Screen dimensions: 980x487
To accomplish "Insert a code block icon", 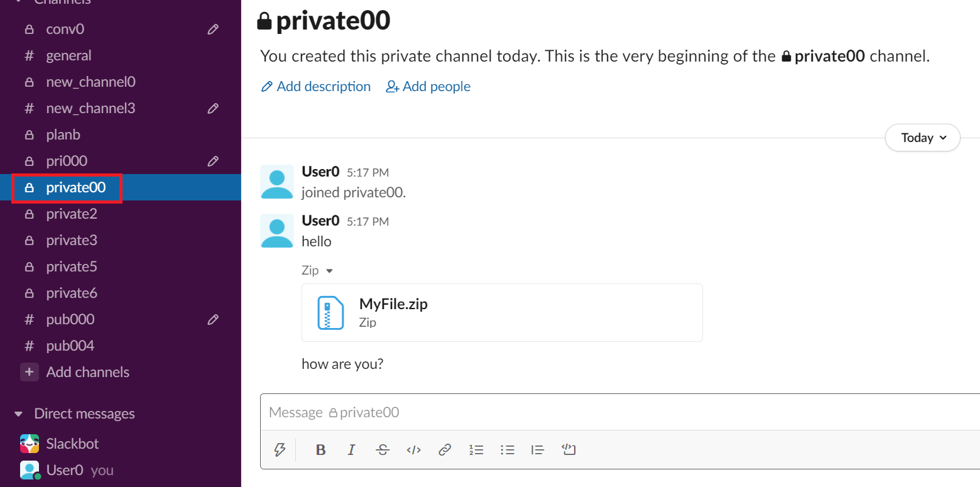I will (569, 449).
